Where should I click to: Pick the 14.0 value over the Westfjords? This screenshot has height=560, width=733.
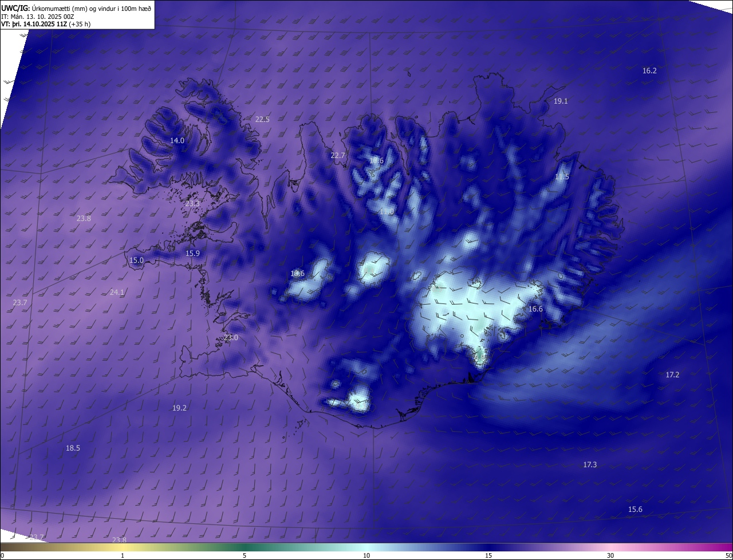(177, 141)
